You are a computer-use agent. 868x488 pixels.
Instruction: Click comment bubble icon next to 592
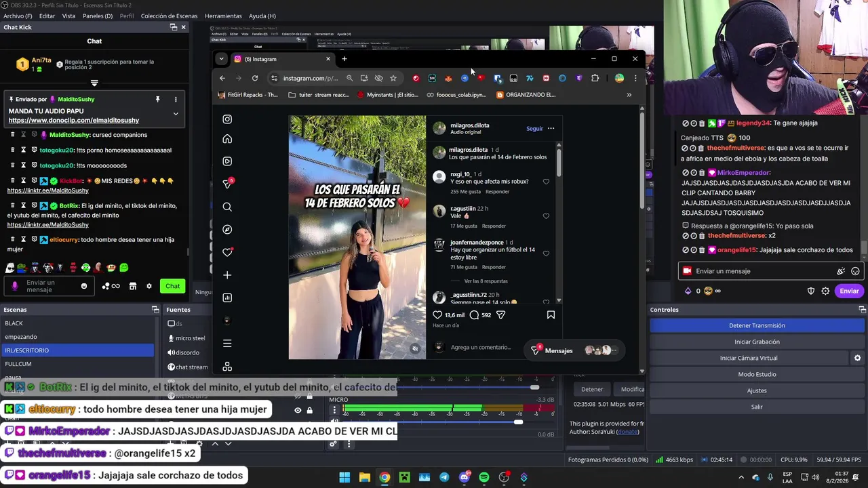click(x=474, y=314)
